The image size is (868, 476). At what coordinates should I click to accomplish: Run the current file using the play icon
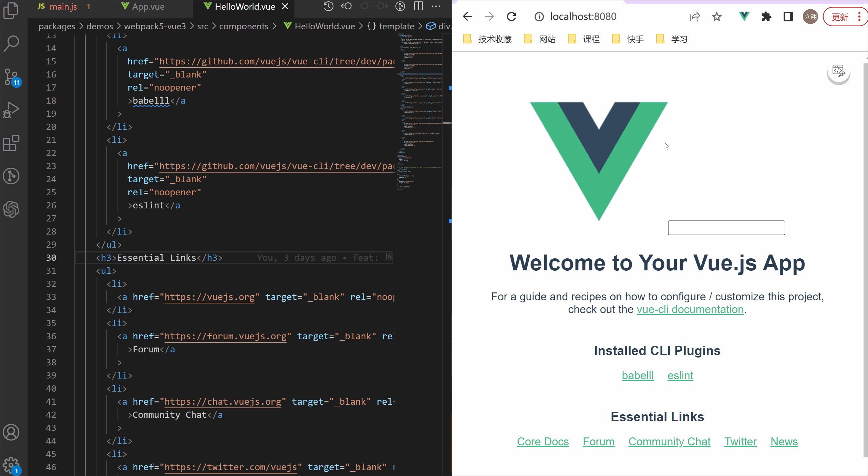[400, 6]
